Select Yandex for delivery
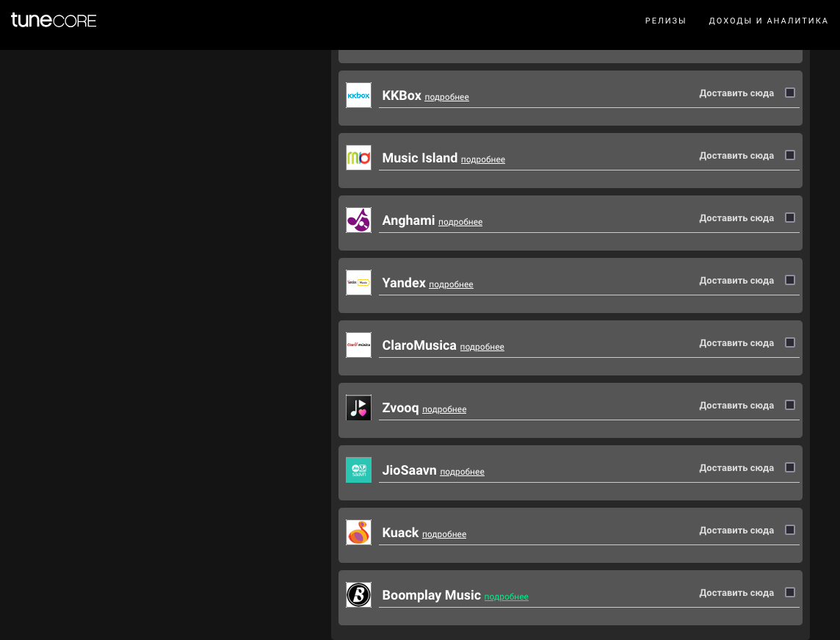The image size is (840, 640). [789, 280]
